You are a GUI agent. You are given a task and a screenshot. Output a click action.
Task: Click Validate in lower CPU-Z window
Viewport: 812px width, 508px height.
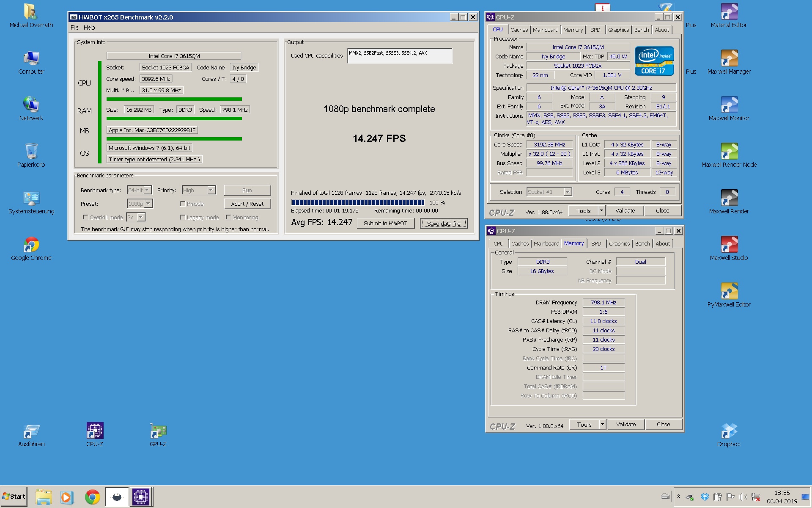click(x=626, y=424)
